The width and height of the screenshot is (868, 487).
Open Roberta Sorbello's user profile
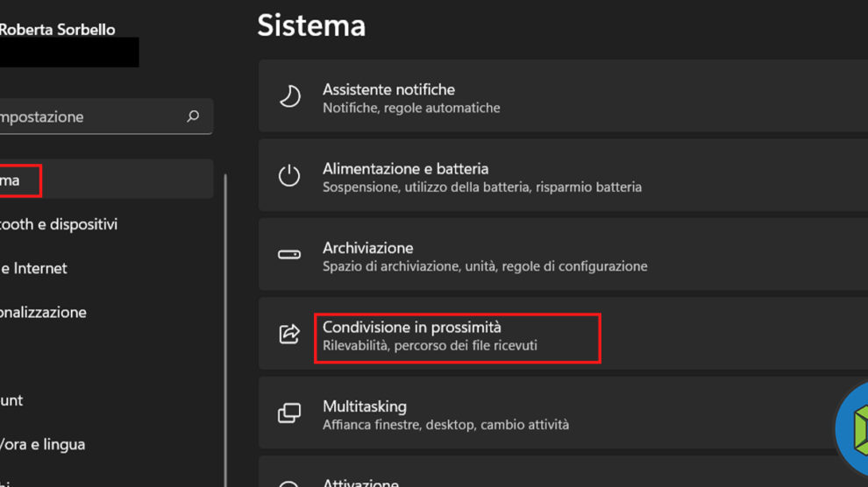point(57,30)
